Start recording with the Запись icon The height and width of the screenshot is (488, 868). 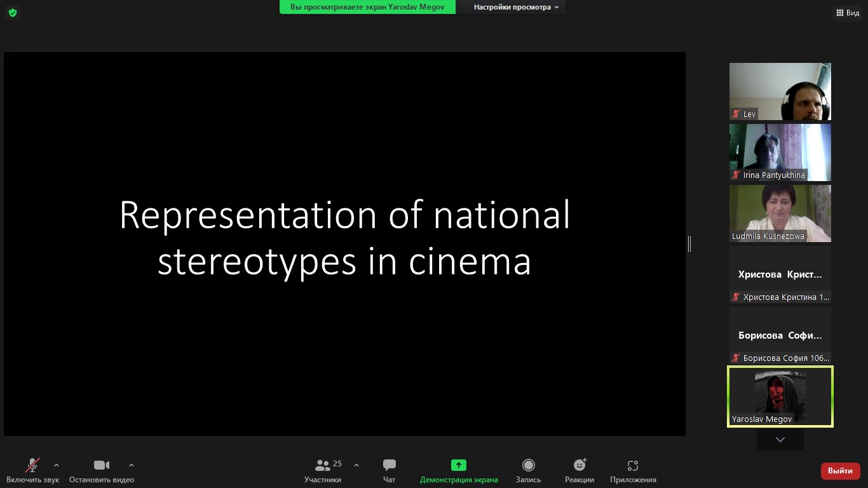pyautogui.click(x=528, y=466)
